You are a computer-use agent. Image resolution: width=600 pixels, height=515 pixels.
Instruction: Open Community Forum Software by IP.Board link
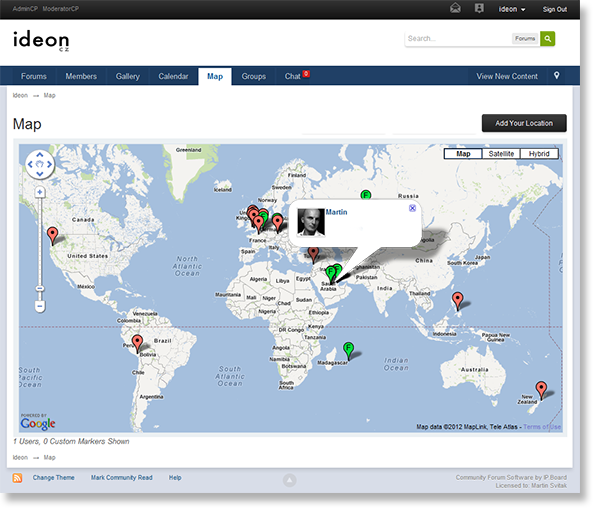[x=511, y=478]
